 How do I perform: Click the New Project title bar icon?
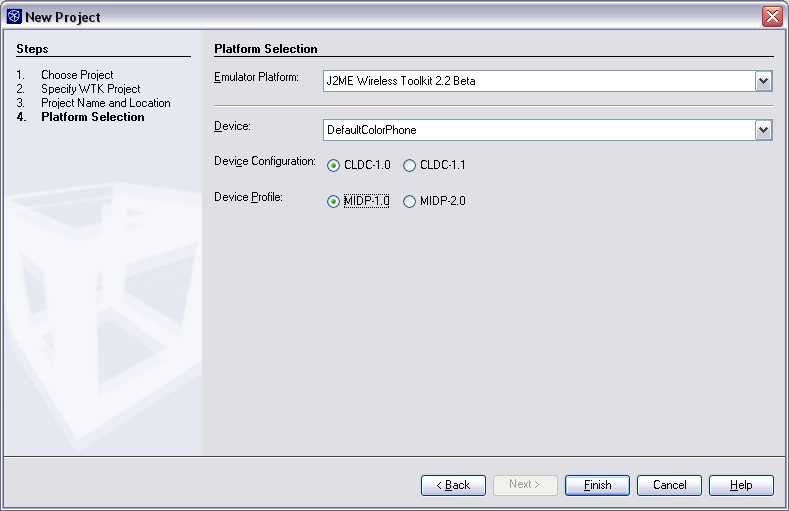tap(13, 17)
